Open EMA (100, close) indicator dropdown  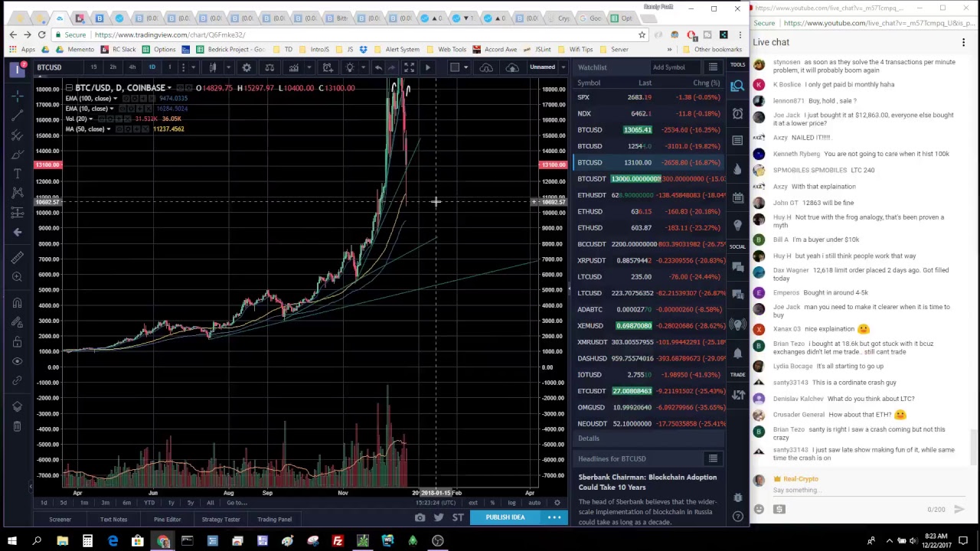pos(115,98)
